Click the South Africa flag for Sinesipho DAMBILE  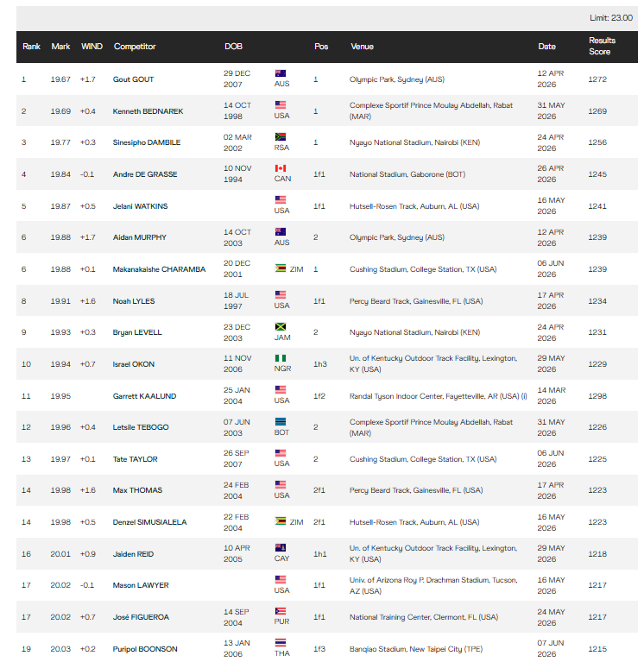pos(280,136)
